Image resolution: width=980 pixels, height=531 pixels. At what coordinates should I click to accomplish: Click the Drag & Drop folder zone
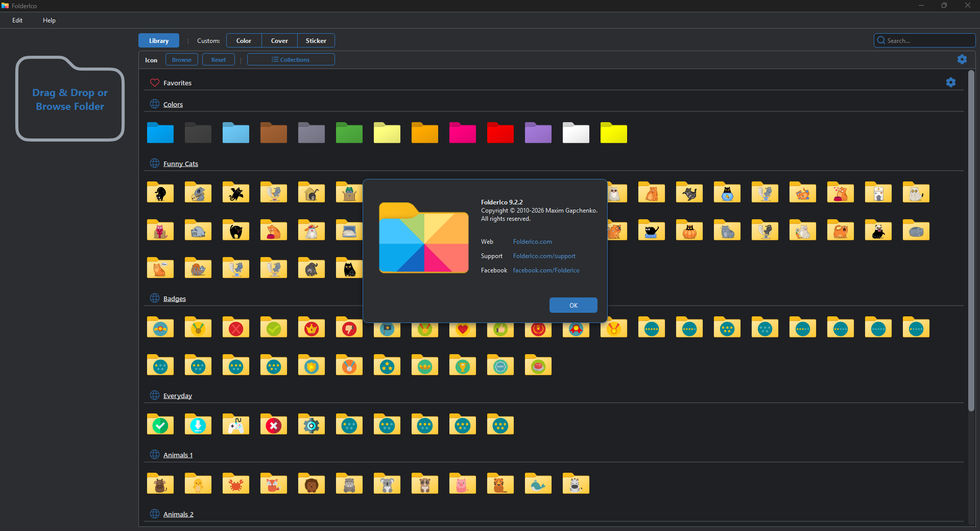point(70,99)
